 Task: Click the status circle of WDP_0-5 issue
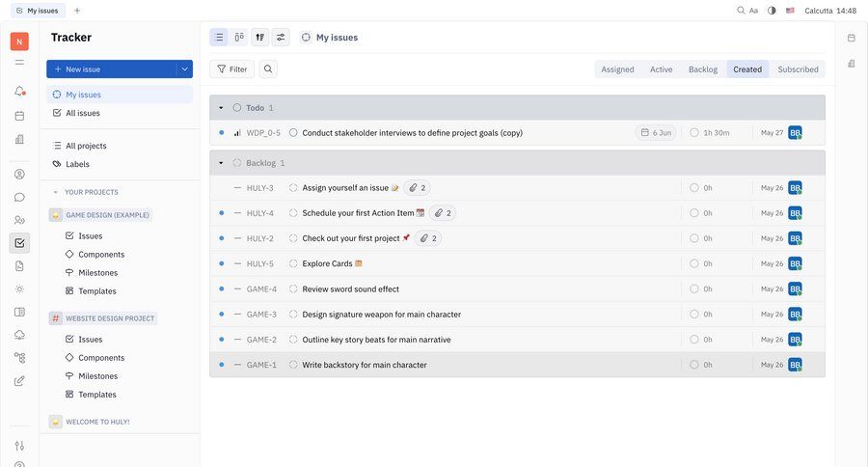293,133
